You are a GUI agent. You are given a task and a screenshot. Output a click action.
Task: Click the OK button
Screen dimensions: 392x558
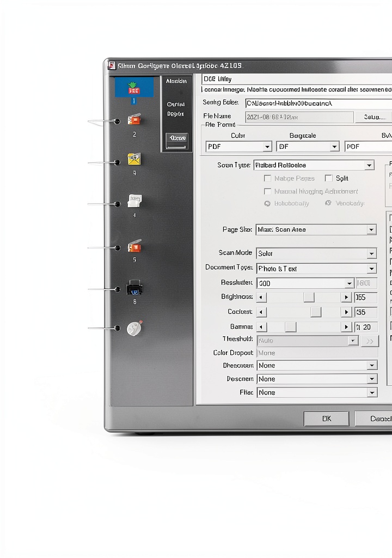point(327,418)
